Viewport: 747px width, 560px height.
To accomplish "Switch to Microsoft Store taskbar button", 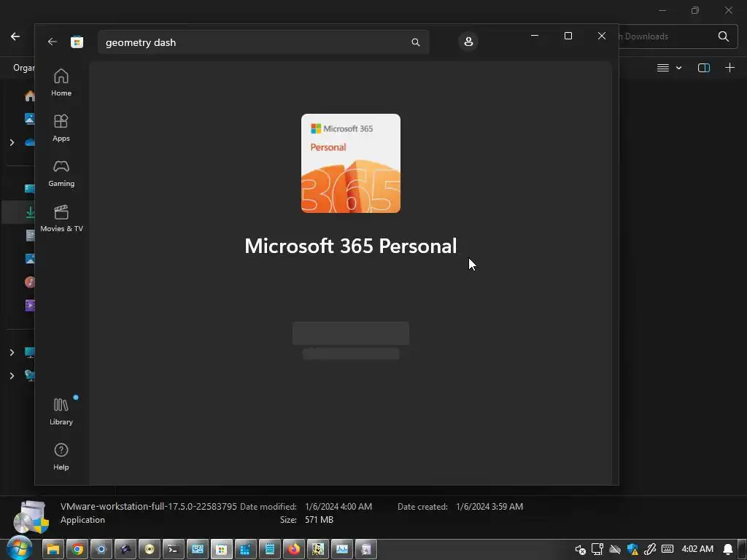I will (222, 549).
